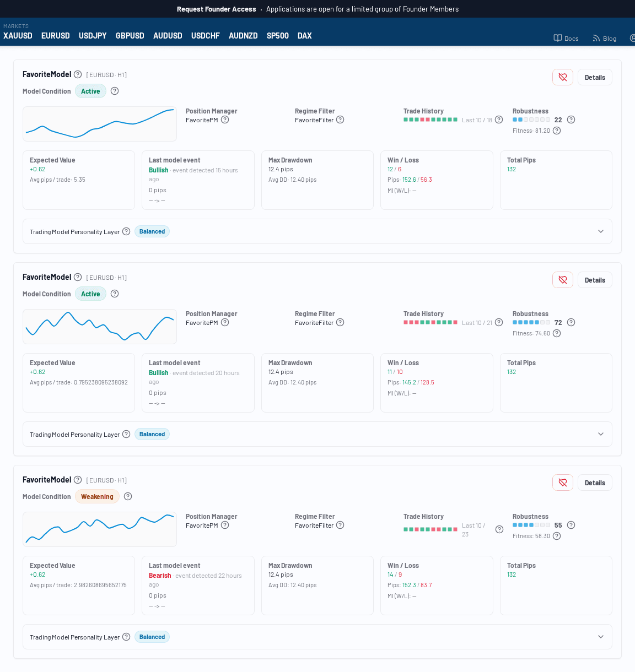The image size is (635, 672).
Task: Click Robustness 72 help icon
Action: 571,322
